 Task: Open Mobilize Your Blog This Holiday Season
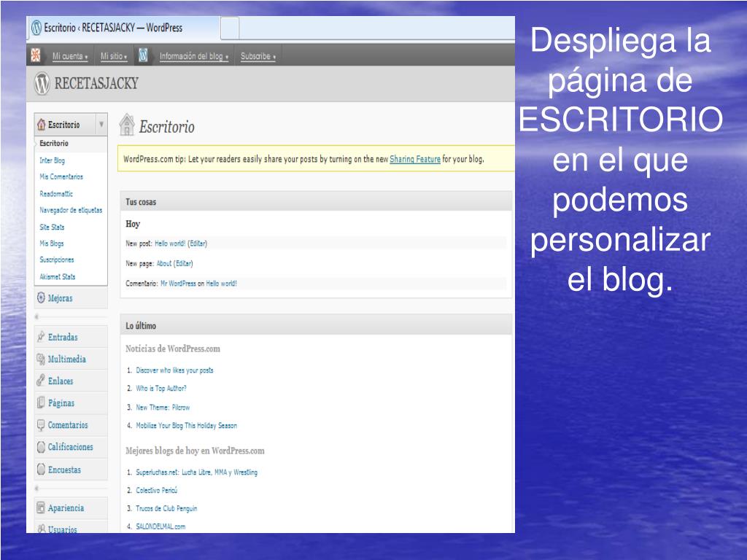[x=186, y=425]
